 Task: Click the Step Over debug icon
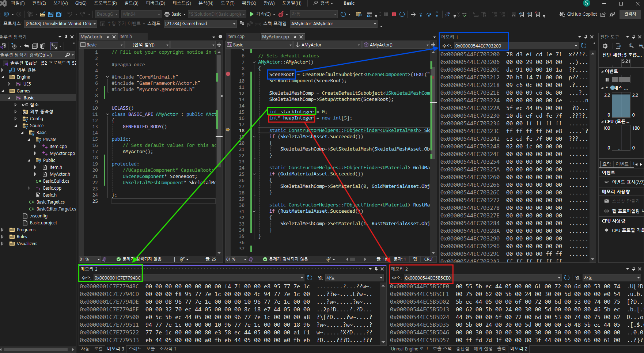coord(429,14)
